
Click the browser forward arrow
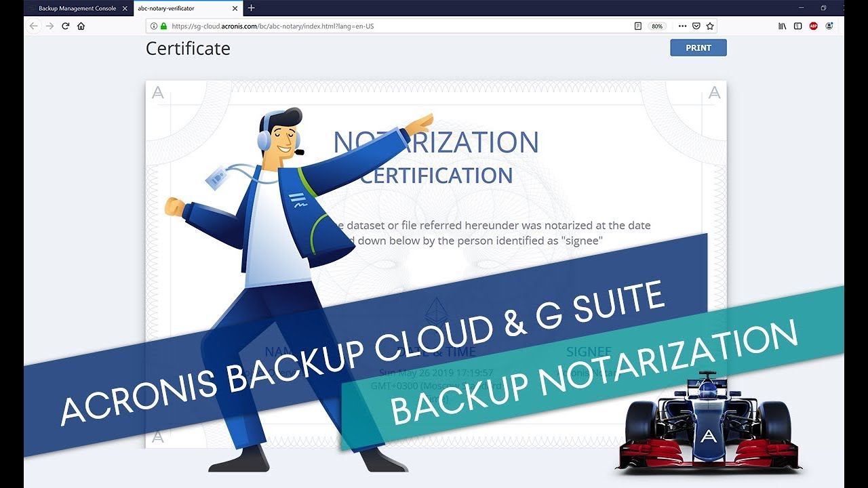coord(50,26)
